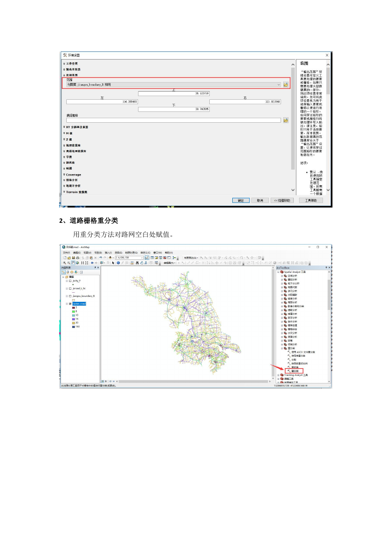Click the Add Data icon in ArcMap toolbar
This screenshot has height=554, width=392.
tap(111, 258)
